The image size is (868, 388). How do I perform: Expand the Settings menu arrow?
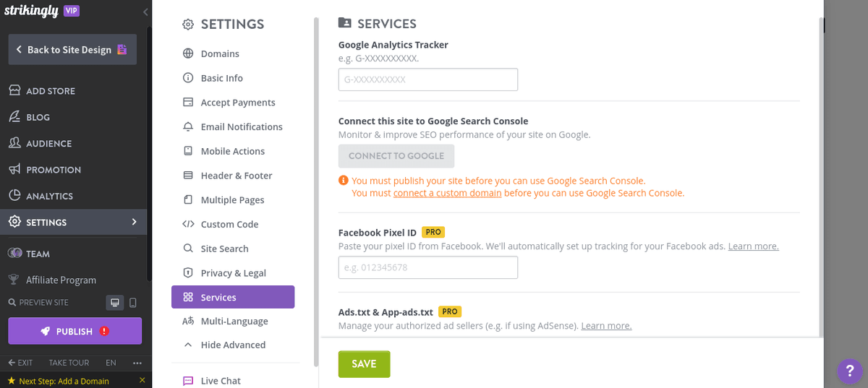pyautogui.click(x=134, y=222)
